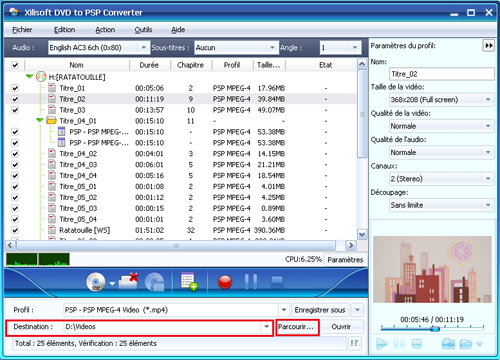Open the Taille de la vidéo dropdown
This screenshot has height=360, width=500.
pyautogui.click(x=488, y=99)
